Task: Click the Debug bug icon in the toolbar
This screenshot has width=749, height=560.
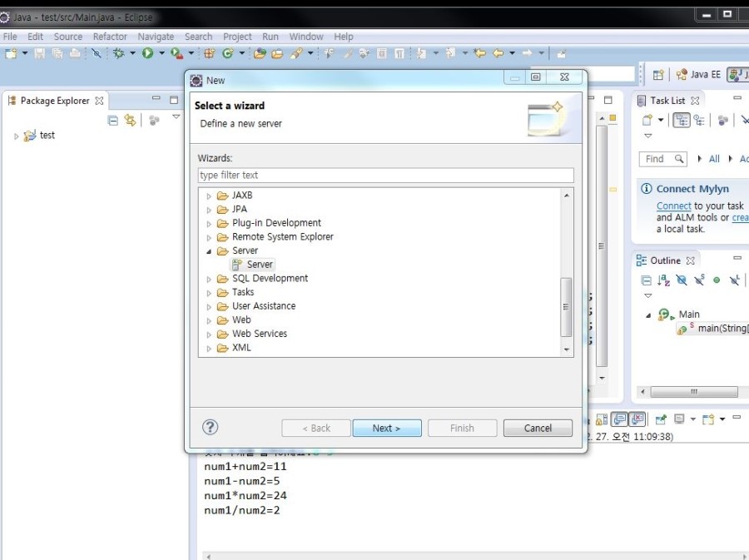Action: (x=118, y=53)
